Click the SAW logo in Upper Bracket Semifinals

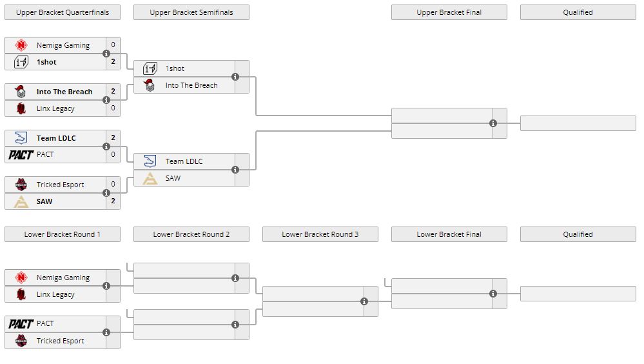tap(150, 178)
